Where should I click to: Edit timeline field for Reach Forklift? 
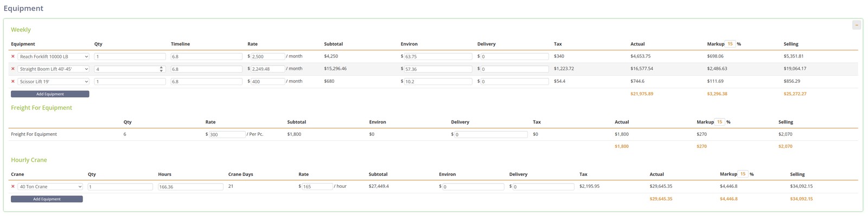click(207, 56)
